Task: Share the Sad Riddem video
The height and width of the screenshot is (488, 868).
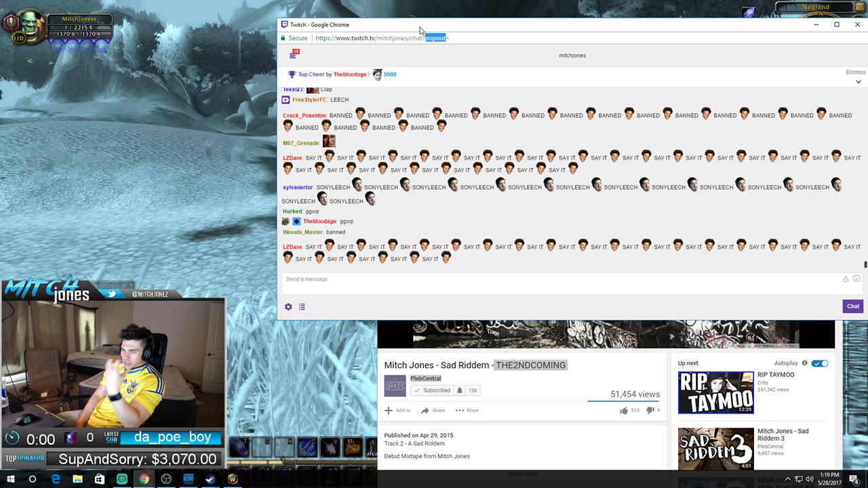Action: click(433, 410)
